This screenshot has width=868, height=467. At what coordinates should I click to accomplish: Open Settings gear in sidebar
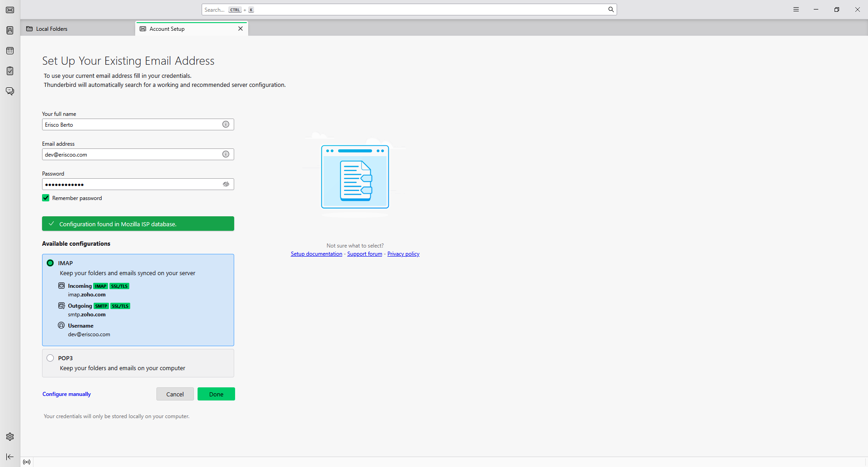coord(10,437)
